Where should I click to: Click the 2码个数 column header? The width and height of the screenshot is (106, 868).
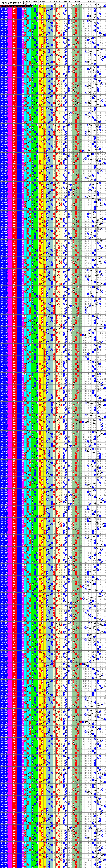tap(77, 2)
